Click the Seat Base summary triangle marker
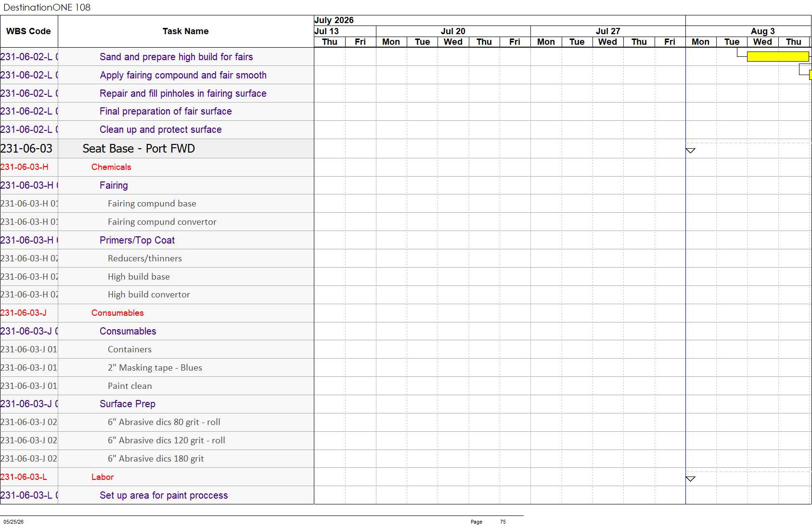Screen dimensions: 812x528 [690, 151]
